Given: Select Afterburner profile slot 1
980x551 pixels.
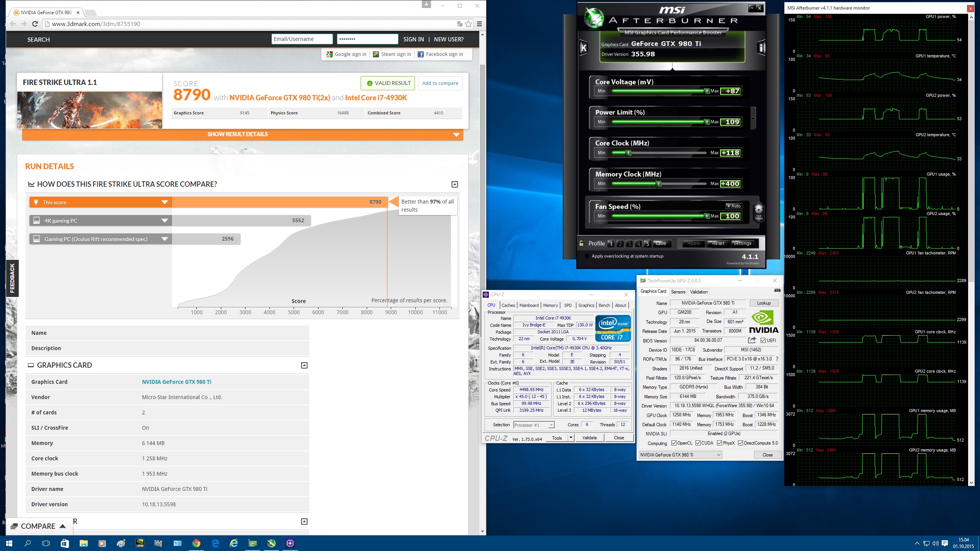Looking at the screenshot, I should 611,244.
